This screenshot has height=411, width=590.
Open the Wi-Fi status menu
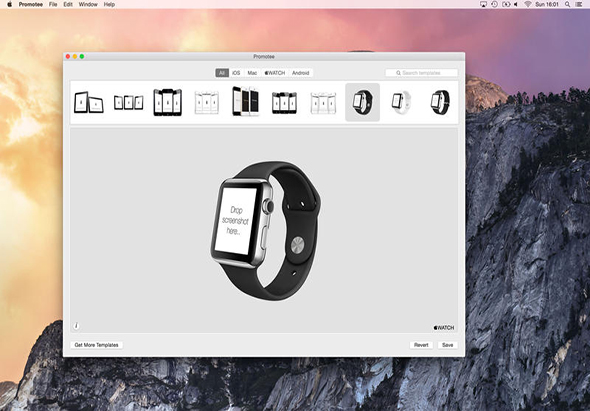pos(528,4)
